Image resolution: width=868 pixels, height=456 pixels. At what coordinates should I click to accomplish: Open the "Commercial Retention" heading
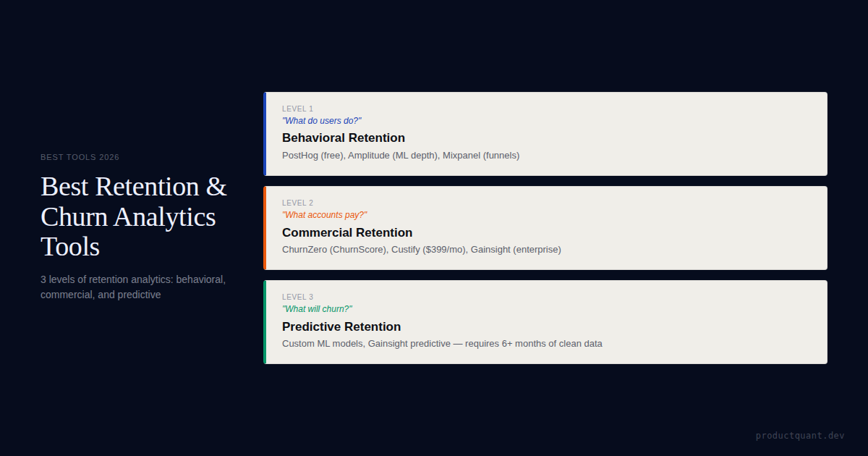(346, 232)
